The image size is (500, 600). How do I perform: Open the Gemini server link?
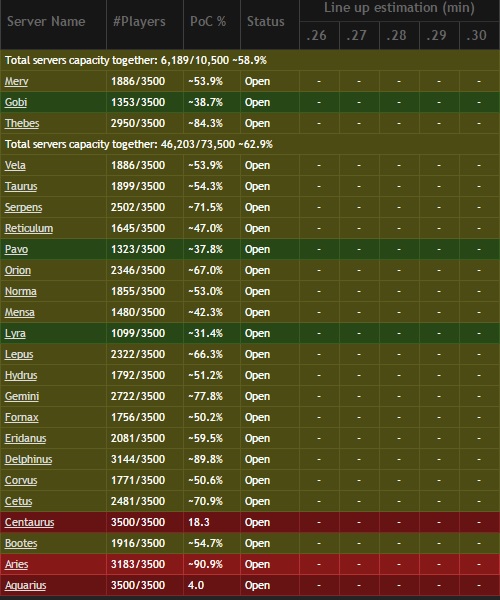click(22, 396)
